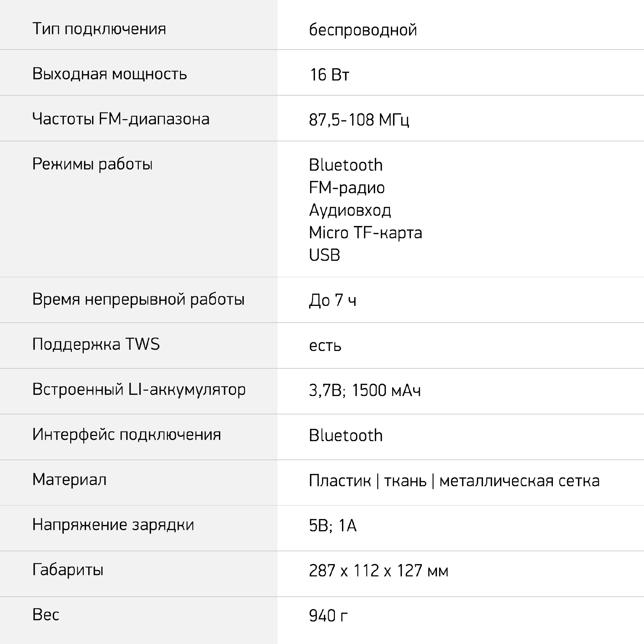Screen dimensions: 644x644
Task: Click 'Аудиовход' in the modes list
Action: click(x=350, y=210)
